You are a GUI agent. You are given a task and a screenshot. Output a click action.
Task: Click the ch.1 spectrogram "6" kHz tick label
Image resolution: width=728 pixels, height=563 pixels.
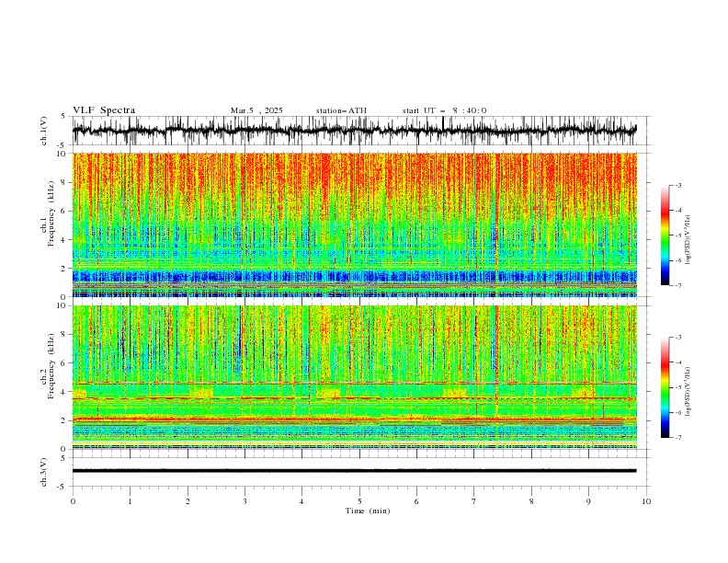click(64, 212)
